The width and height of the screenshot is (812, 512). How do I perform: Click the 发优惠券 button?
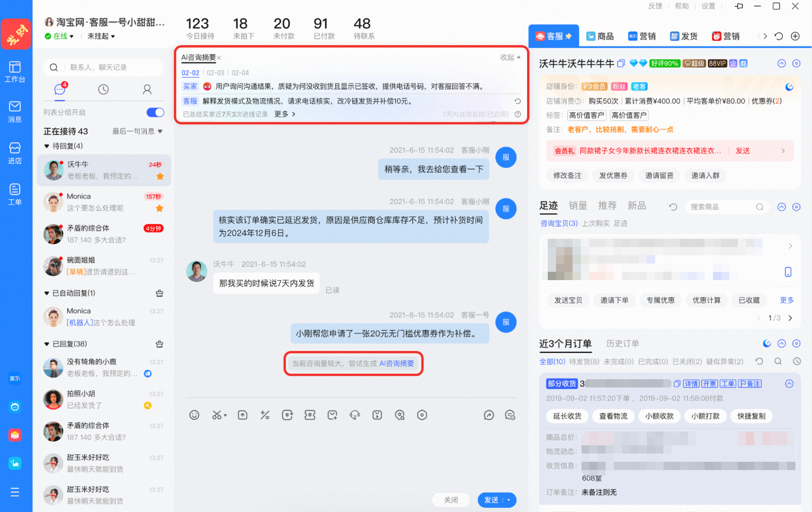point(613,175)
